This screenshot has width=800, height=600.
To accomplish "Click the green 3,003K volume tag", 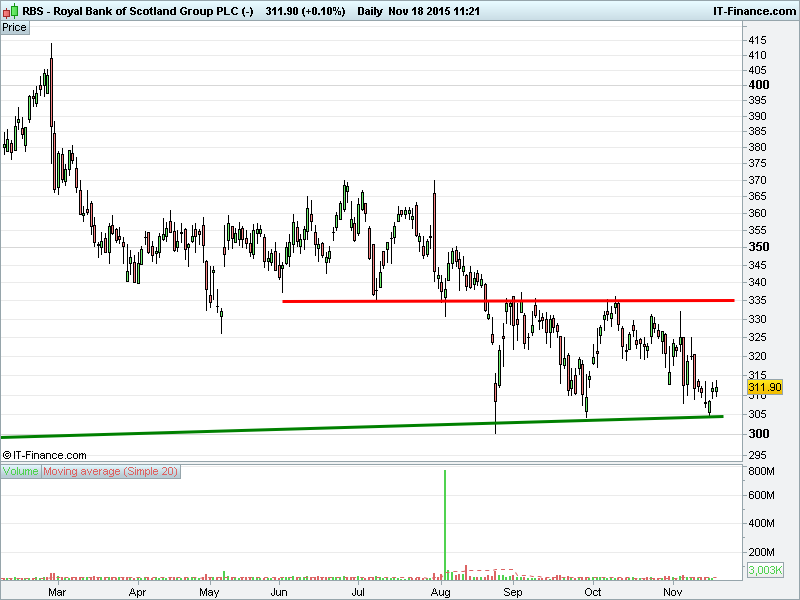I will pyautogui.click(x=764, y=571).
